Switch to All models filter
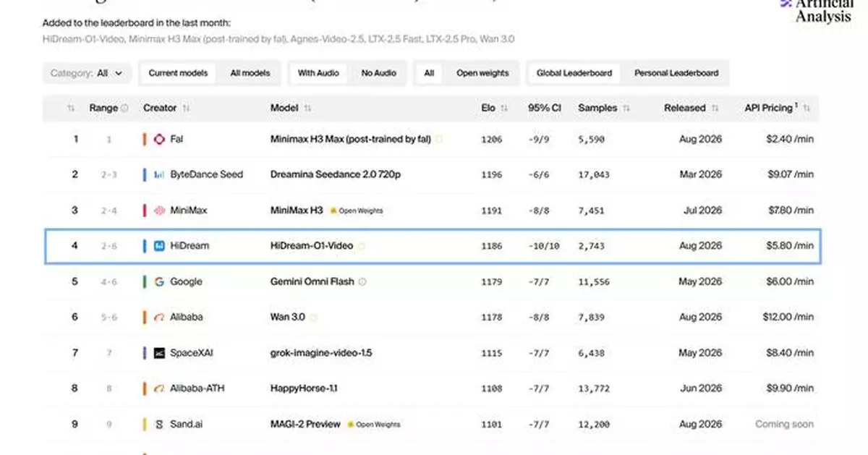The width and height of the screenshot is (868, 455). point(250,73)
